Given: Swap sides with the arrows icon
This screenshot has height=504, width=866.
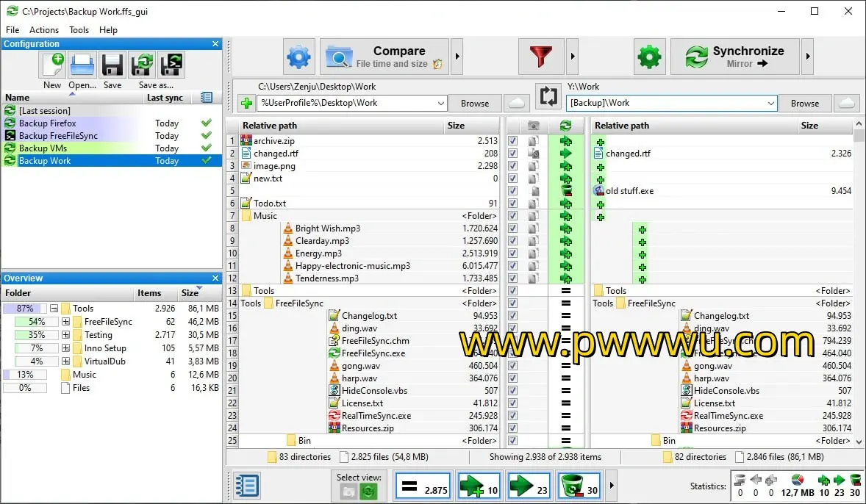Looking at the screenshot, I should point(548,96).
